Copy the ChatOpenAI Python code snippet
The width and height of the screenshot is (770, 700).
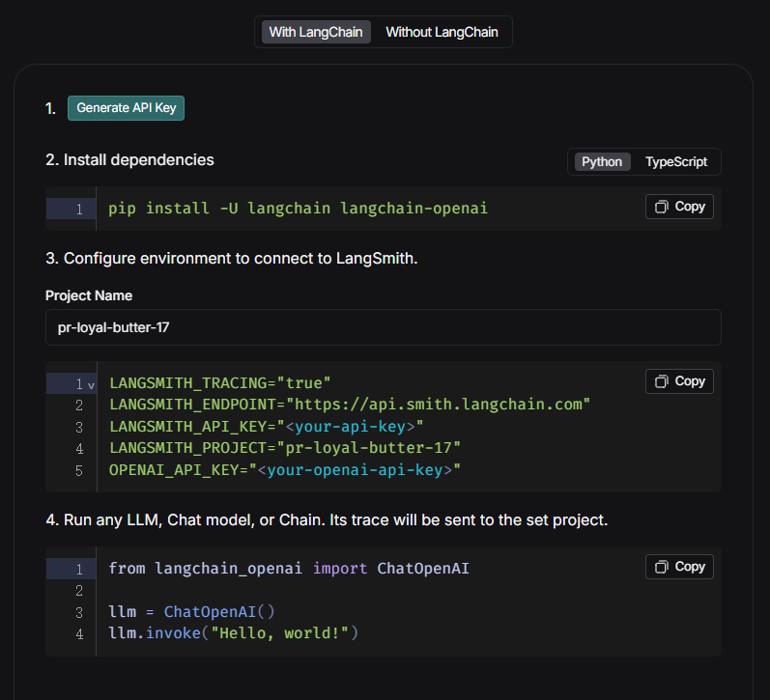(679, 567)
